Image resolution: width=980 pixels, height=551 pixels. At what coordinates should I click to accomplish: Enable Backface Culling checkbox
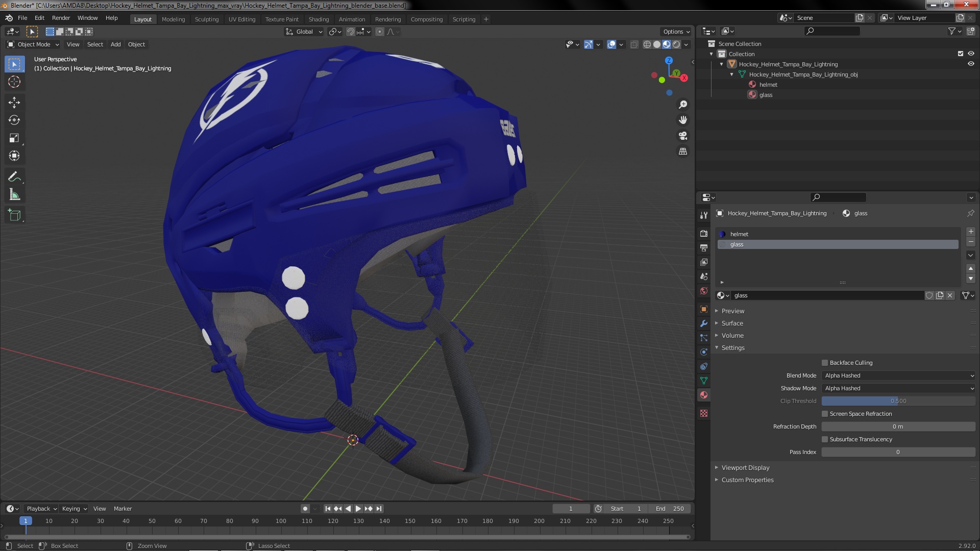click(x=825, y=363)
